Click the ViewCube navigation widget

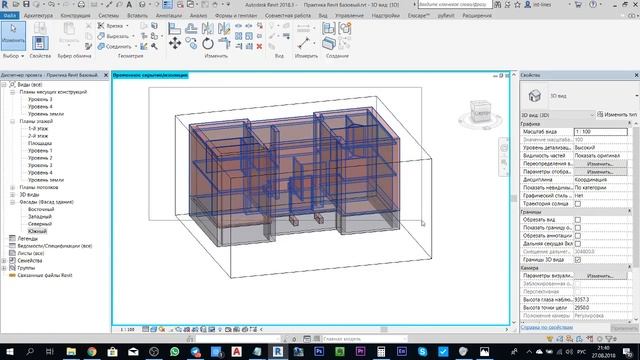click(480, 113)
